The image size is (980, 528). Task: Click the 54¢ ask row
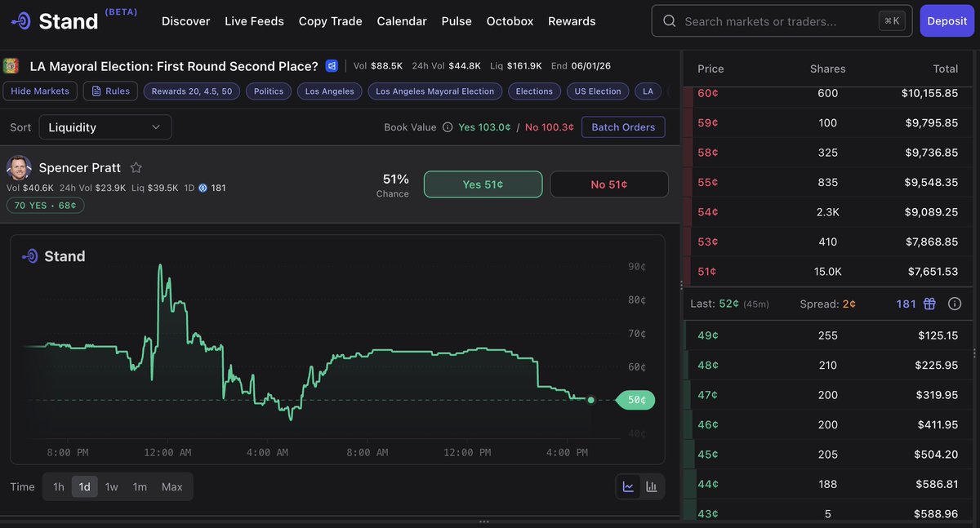(x=827, y=211)
